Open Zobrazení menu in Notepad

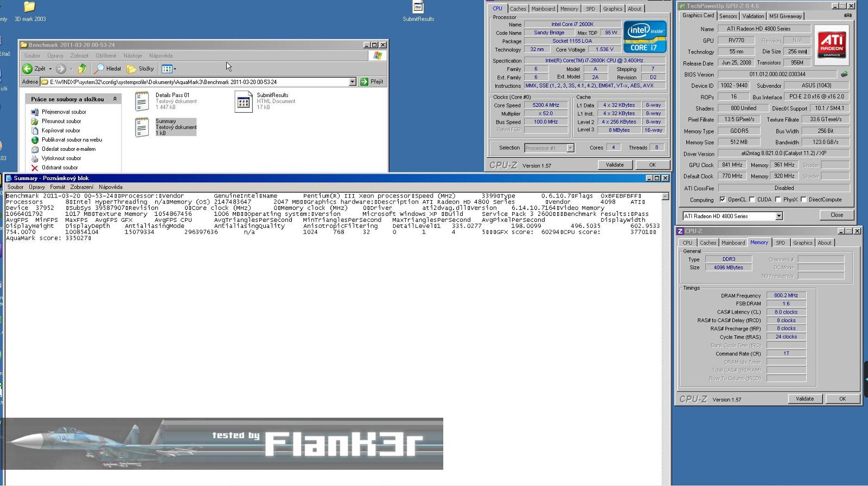click(x=82, y=187)
